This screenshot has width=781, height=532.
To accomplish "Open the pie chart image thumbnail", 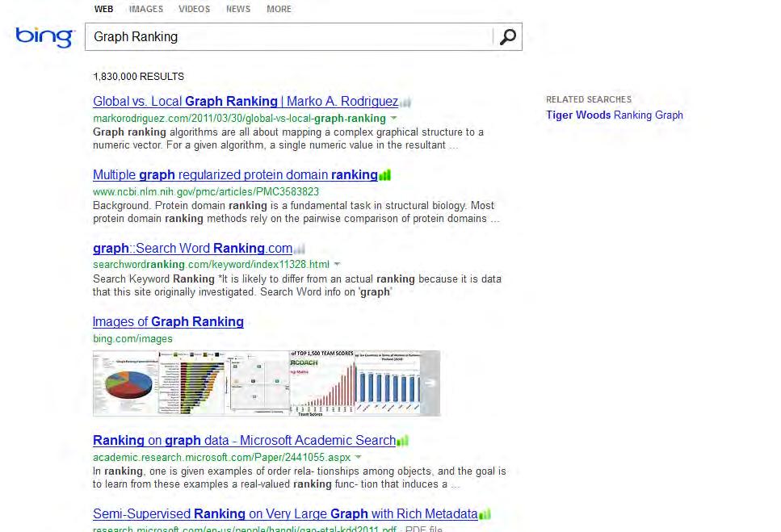I will point(125,383).
